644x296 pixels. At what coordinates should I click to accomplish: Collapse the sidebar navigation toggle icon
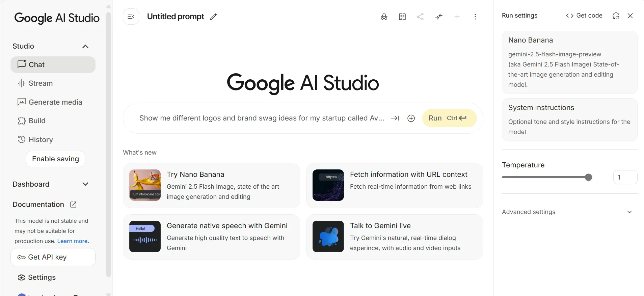131,17
